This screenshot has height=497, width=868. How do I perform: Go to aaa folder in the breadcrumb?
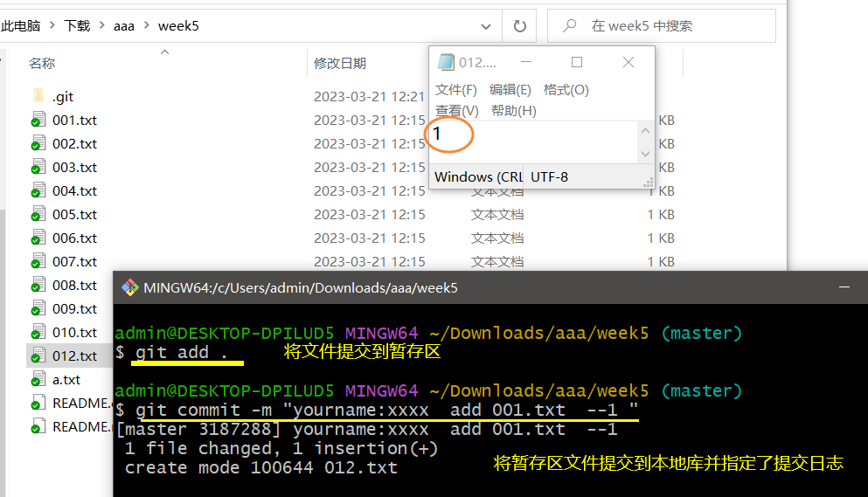point(124,26)
